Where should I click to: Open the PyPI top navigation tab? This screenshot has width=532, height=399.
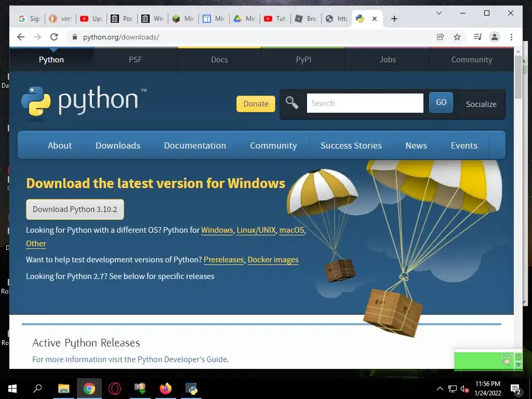(303, 59)
